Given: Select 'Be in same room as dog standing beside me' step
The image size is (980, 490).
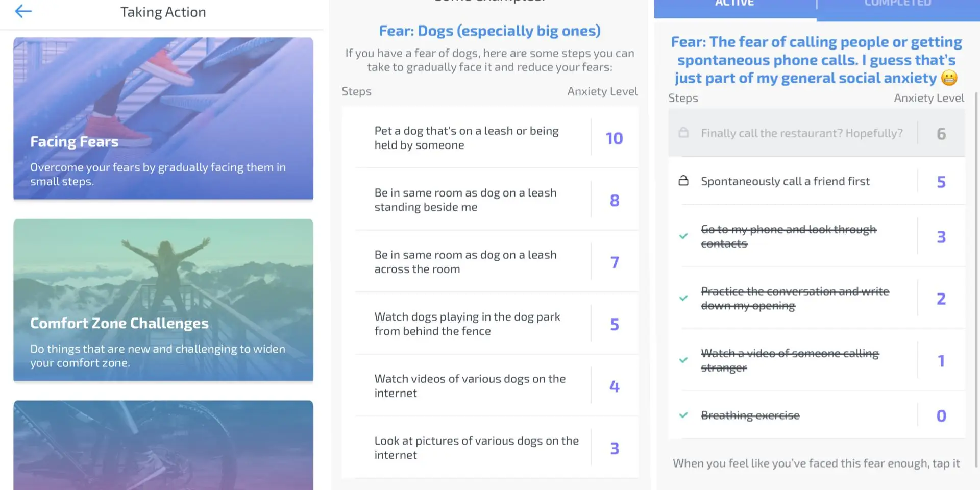Looking at the screenshot, I should pyautogui.click(x=490, y=200).
